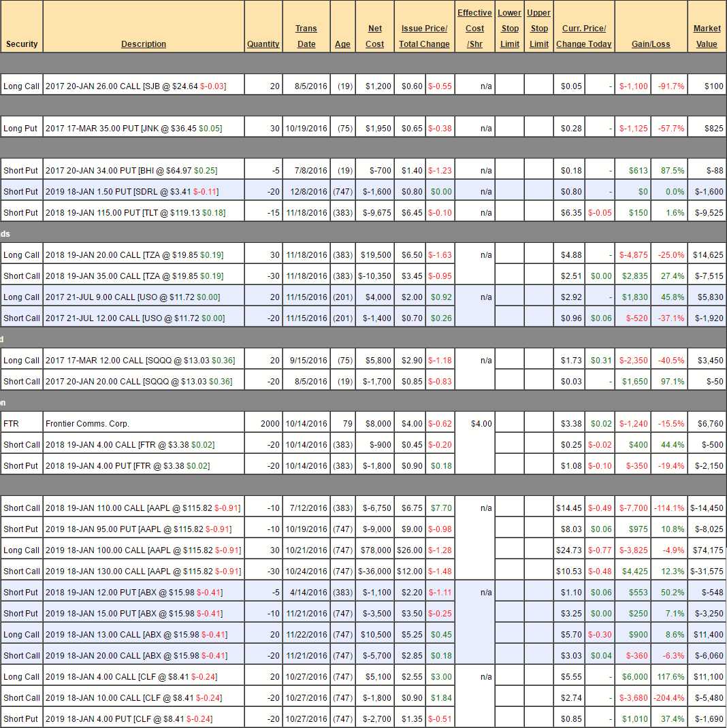Click the Trans Date column header
This screenshot has height=728, width=727.
pyautogui.click(x=306, y=36)
